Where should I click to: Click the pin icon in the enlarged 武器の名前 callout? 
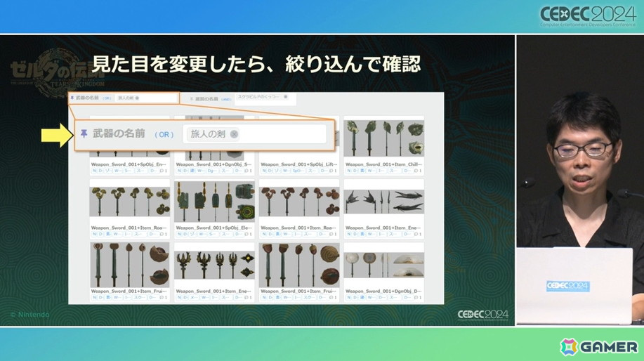(x=84, y=133)
